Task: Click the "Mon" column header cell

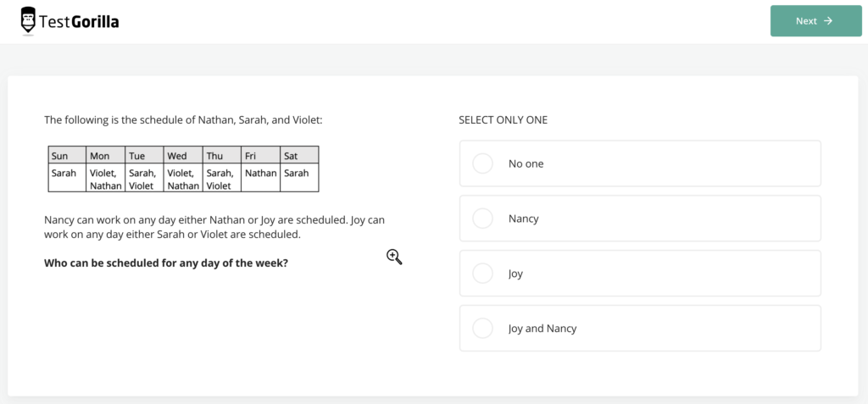Action: coord(105,155)
